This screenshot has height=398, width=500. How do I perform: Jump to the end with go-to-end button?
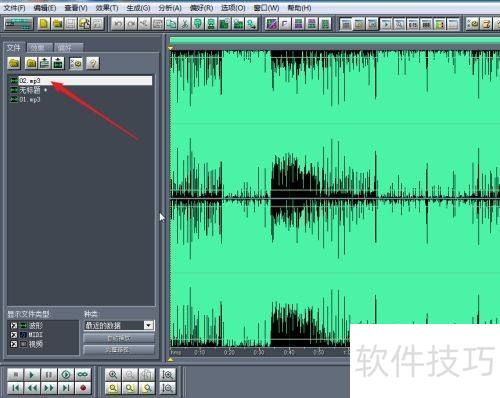click(66, 388)
